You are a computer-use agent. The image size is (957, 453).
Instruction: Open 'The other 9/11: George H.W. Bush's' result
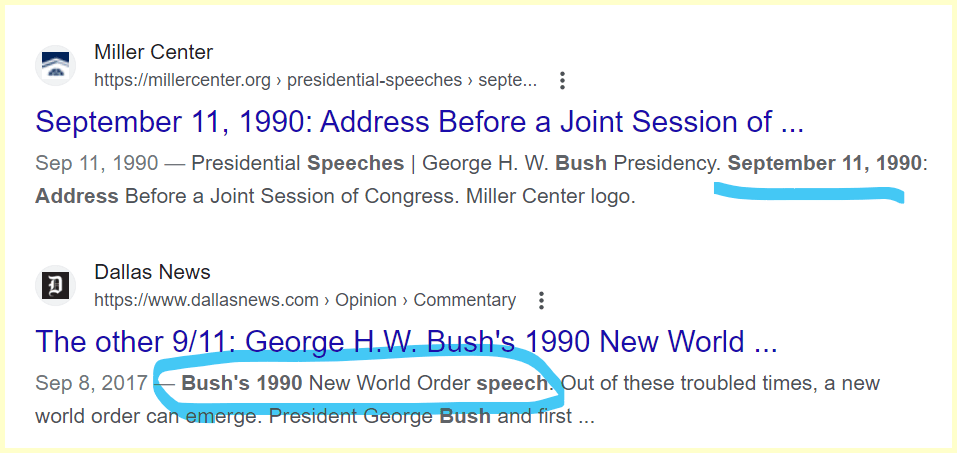point(406,342)
